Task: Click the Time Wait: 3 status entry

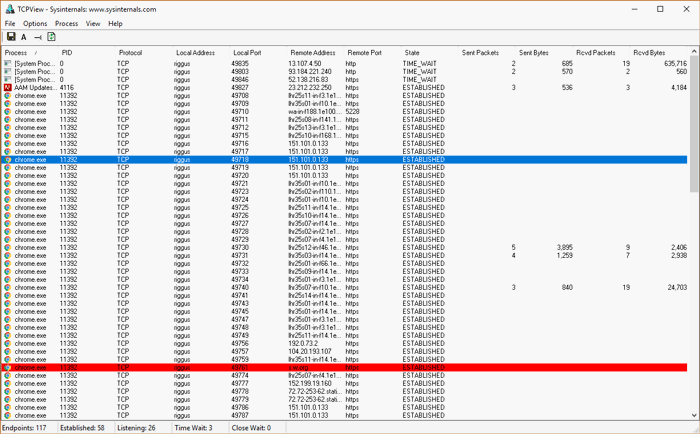Action: (x=193, y=428)
